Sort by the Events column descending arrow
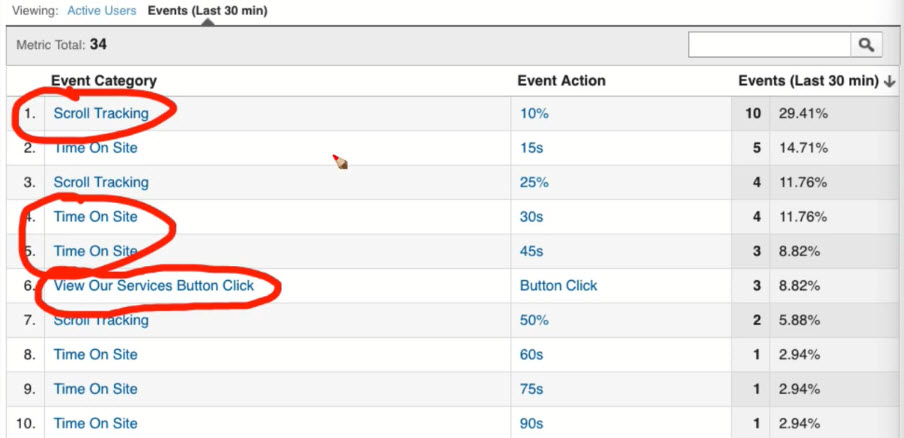 pyautogui.click(x=889, y=81)
